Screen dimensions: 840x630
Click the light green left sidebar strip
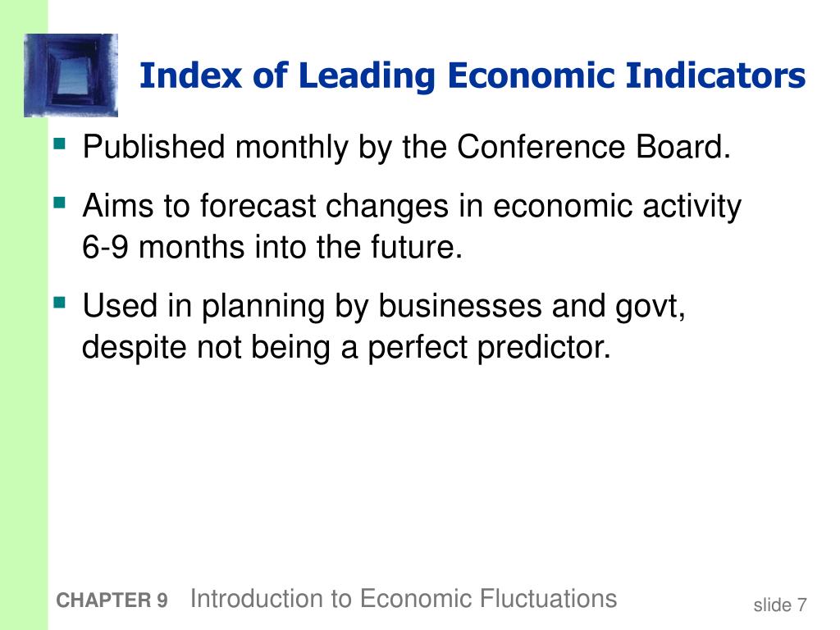(x=24, y=375)
